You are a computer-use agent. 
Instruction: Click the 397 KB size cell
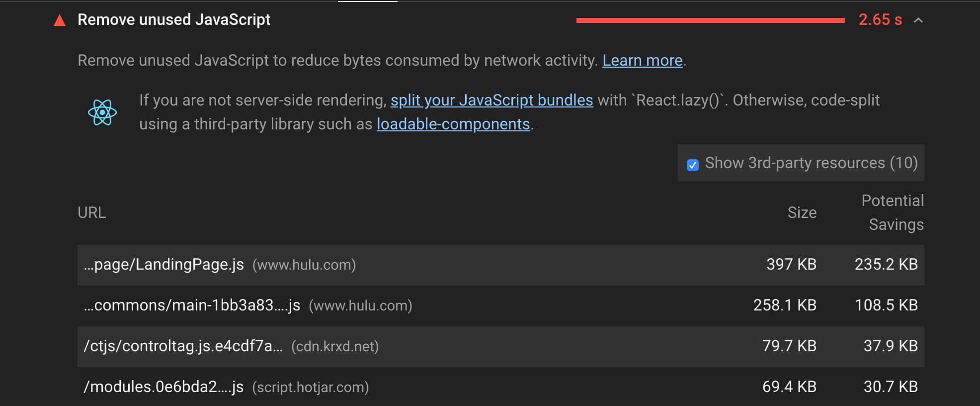tap(791, 265)
